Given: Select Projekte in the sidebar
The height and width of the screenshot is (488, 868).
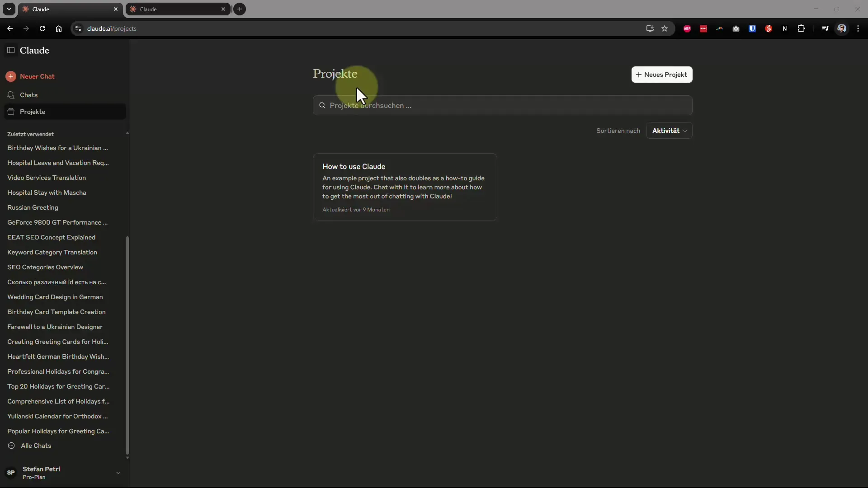Looking at the screenshot, I should click(x=65, y=112).
